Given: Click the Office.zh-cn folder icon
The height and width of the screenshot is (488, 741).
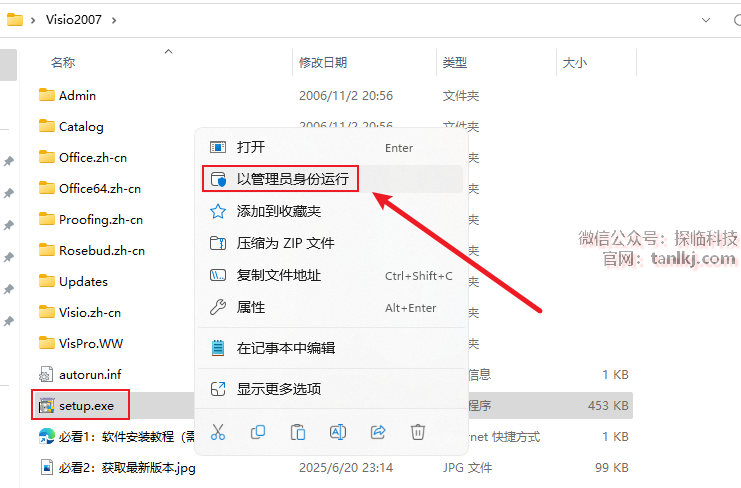Looking at the screenshot, I should click(46, 157).
